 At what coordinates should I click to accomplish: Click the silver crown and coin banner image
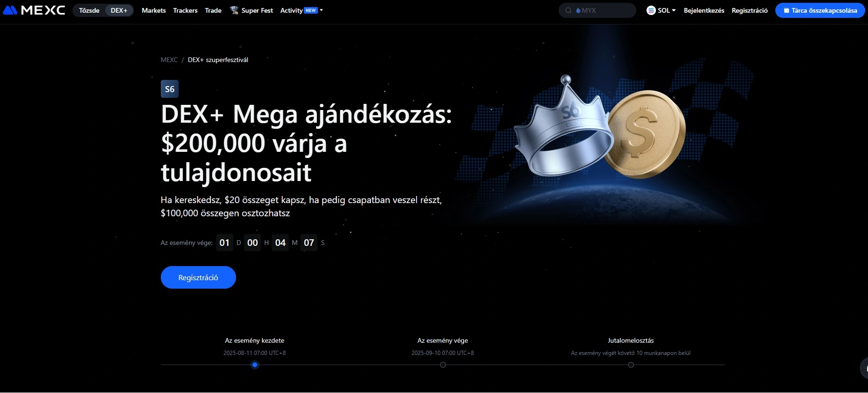600,128
